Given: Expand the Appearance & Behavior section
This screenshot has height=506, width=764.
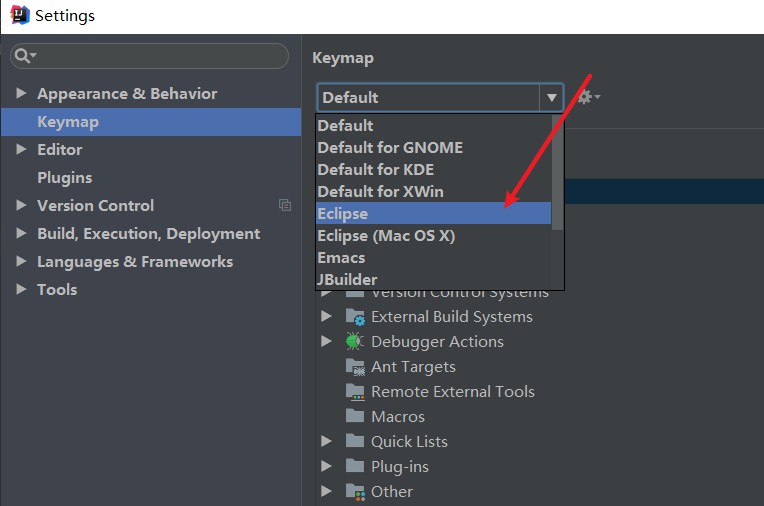Looking at the screenshot, I should pos(21,94).
